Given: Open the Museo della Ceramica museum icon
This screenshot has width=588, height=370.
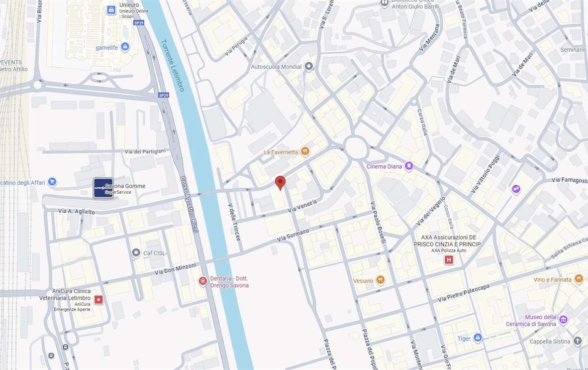Looking at the screenshot, I should 563,320.
